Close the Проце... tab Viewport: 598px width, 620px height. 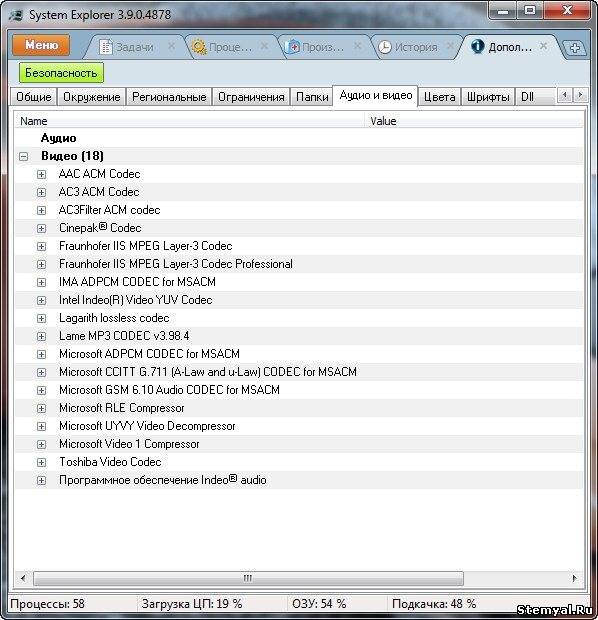tap(265, 46)
